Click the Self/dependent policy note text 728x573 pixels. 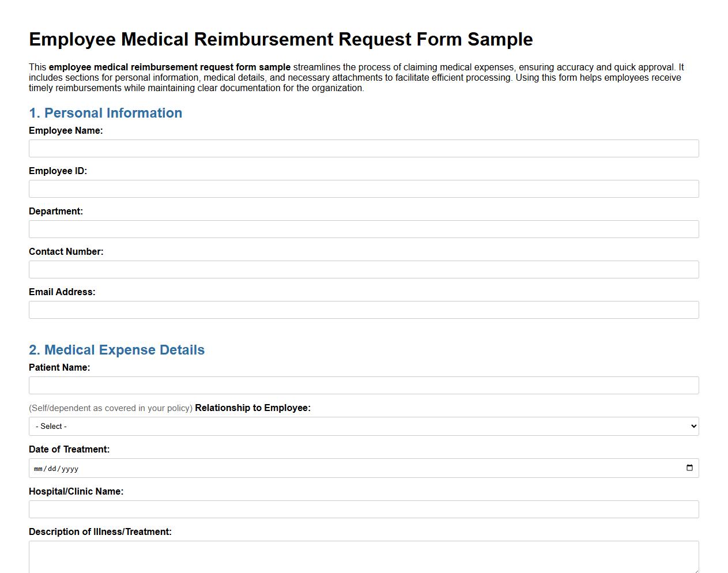(x=110, y=408)
